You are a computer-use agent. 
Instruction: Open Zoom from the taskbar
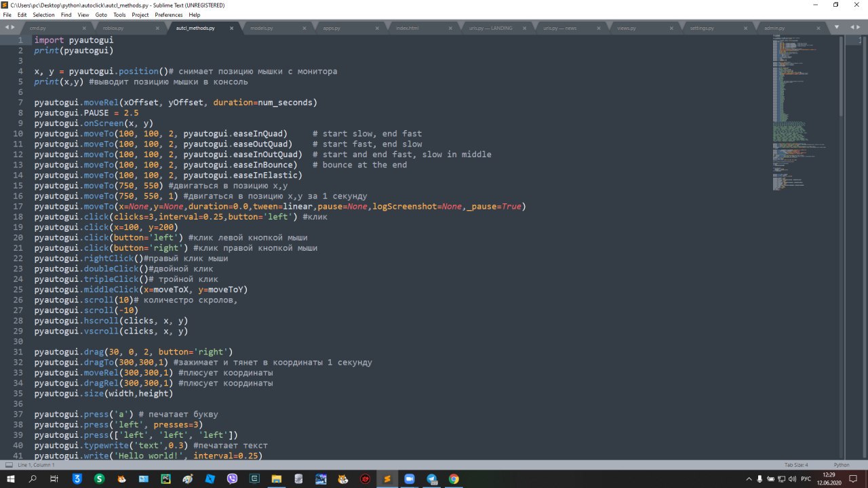(x=410, y=479)
